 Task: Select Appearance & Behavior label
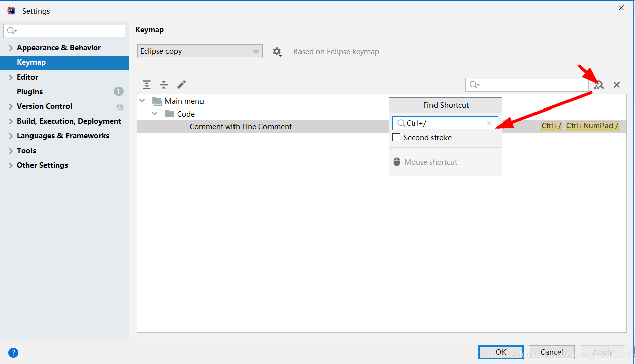point(59,48)
